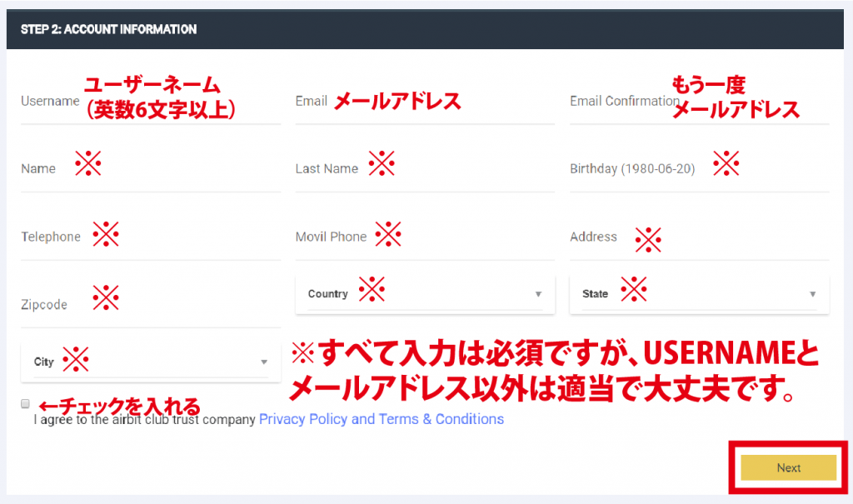Open Privacy Policy and Terms & Conditions link

[382, 419]
